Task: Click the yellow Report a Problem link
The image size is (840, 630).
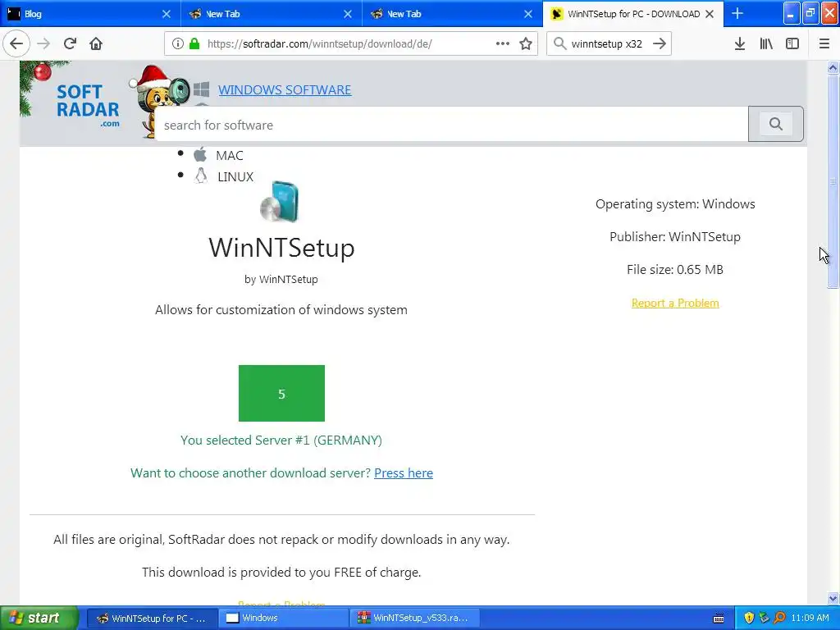Action: 675,303
